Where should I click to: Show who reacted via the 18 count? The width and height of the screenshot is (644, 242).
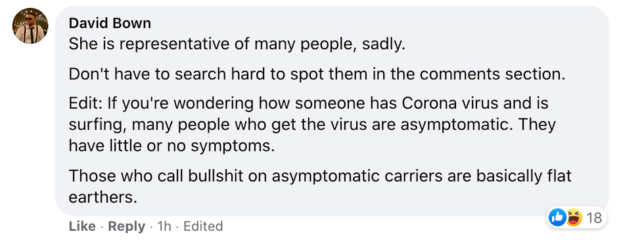(x=594, y=217)
